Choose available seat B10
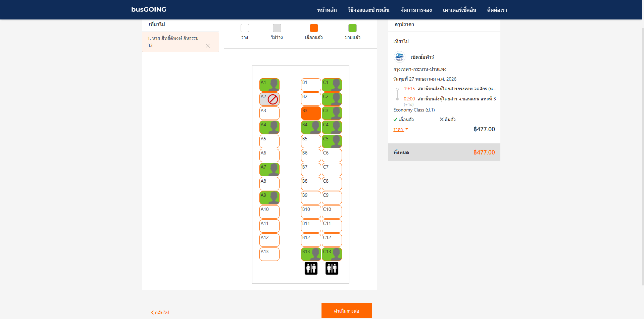The width and height of the screenshot is (644, 319). (x=311, y=212)
